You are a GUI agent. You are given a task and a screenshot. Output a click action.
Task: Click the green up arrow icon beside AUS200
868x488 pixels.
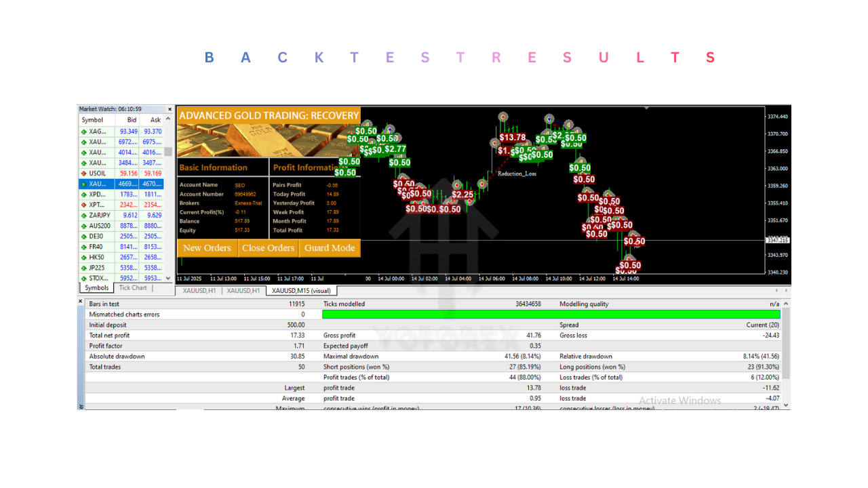click(x=84, y=225)
